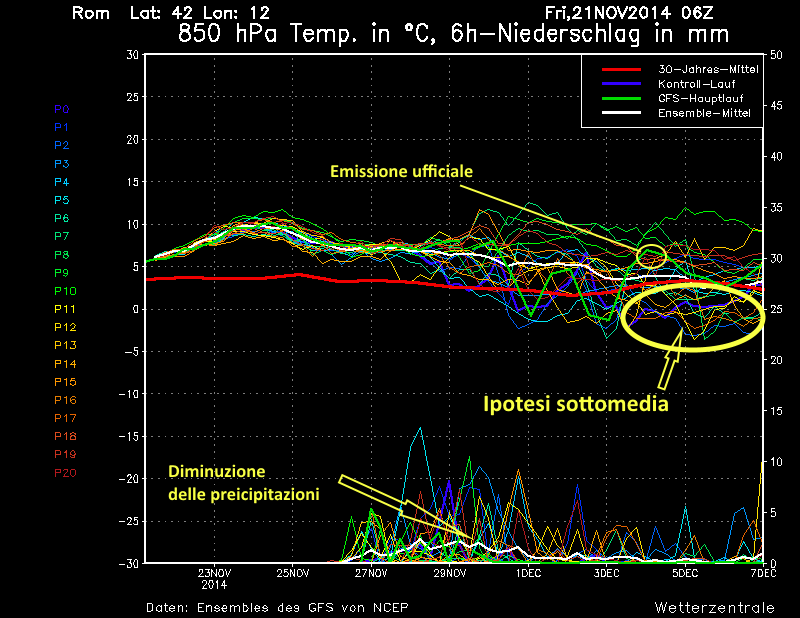Select ensemble member label P5
This screenshot has height=618, width=800.
pyautogui.click(x=62, y=200)
